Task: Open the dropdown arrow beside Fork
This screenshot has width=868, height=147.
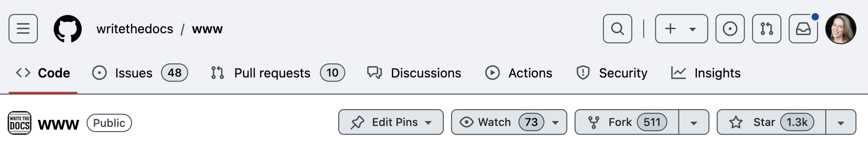Action: click(x=694, y=122)
